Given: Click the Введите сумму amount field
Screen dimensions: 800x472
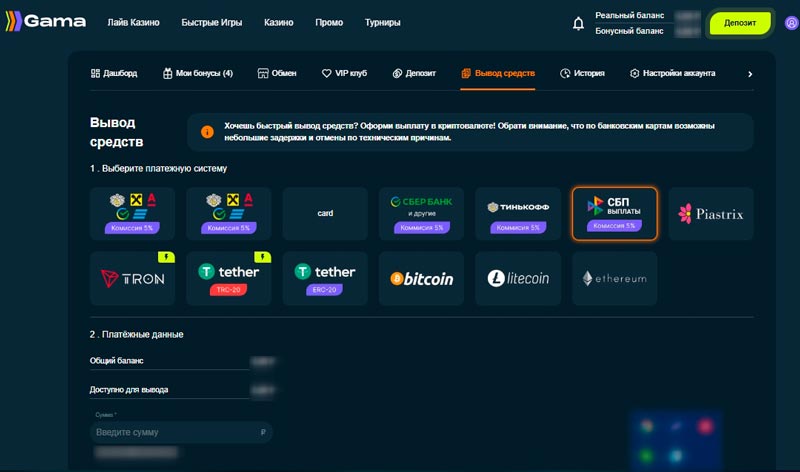Looking at the screenshot, I should click(175, 432).
